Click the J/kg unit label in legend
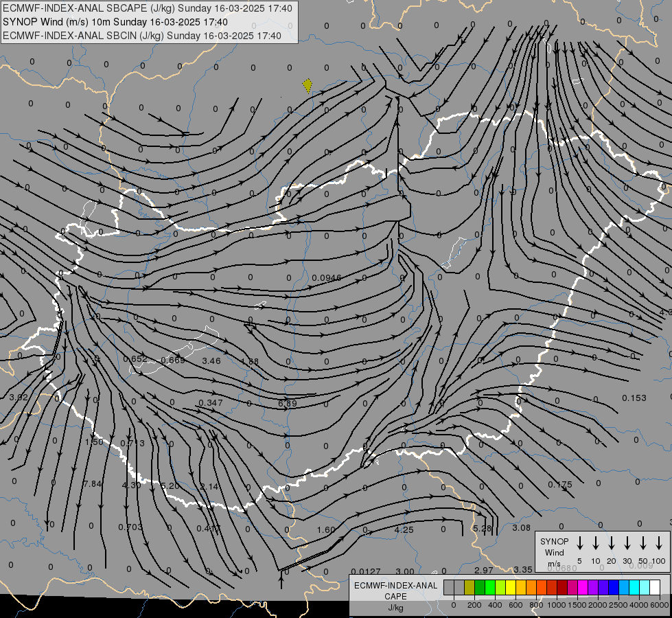The width and height of the screenshot is (672, 618). pos(395,608)
